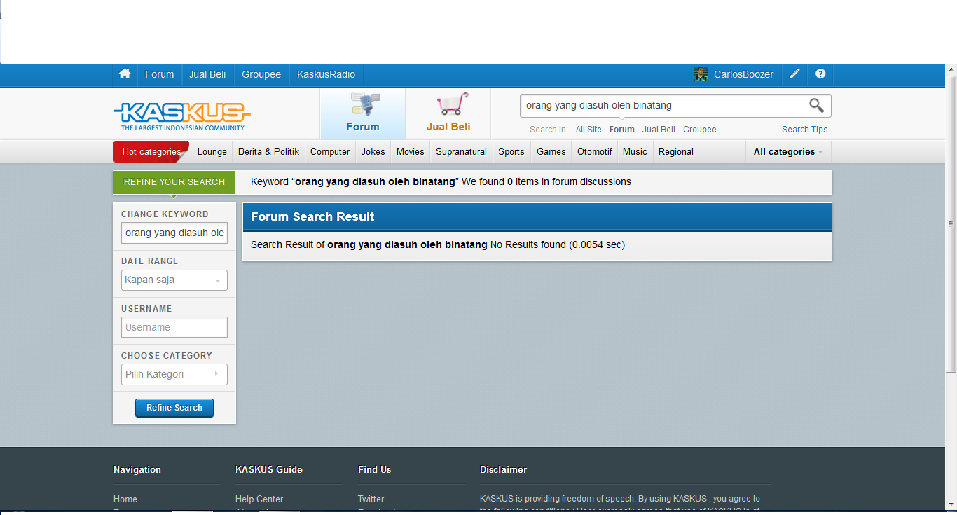957x515 pixels.
Task: Click Hot categories red button
Action: pyautogui.click(x=151, y=152)
